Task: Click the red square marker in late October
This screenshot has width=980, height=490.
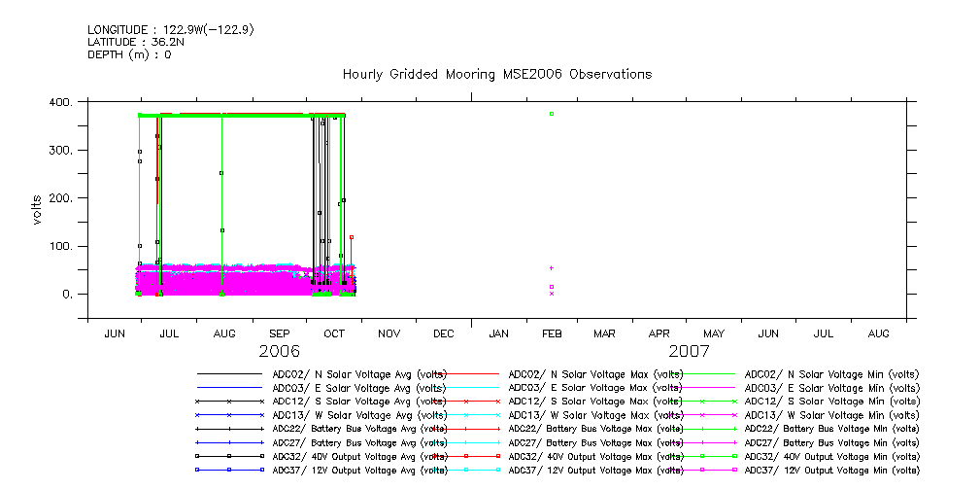Action: [x=352, y=236]
